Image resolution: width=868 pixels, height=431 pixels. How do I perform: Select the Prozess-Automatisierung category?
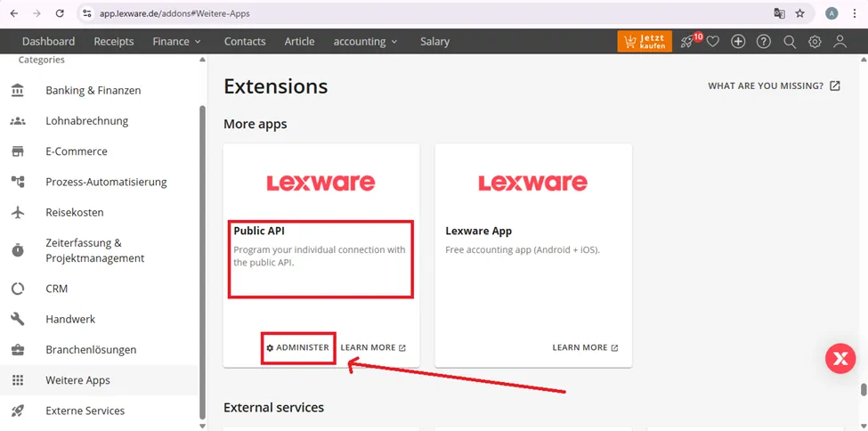(100, 182)
